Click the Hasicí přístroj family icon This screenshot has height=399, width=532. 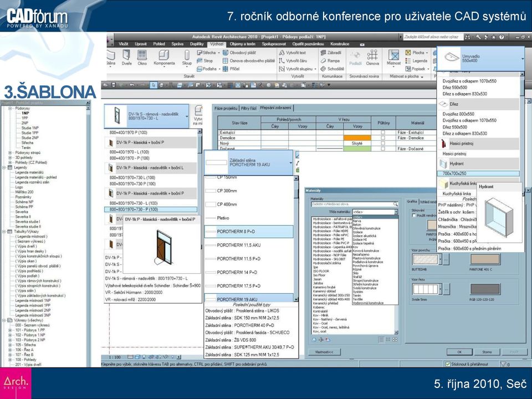pos(443,144)
